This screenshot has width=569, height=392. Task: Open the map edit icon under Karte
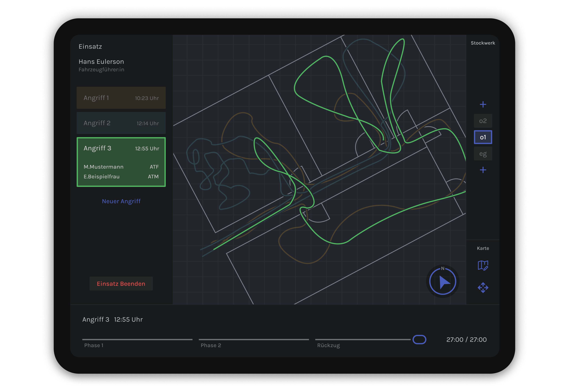(x=483, y=265)
